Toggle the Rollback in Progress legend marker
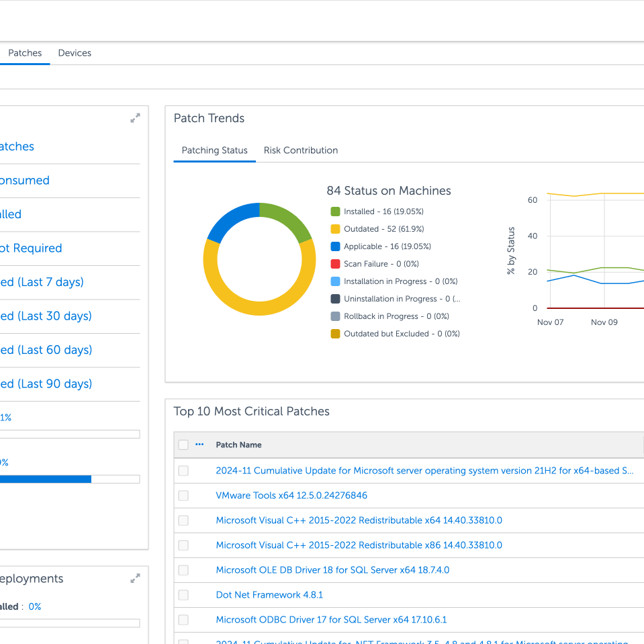Viewport: 644px width, 644px height. [335, 316]
